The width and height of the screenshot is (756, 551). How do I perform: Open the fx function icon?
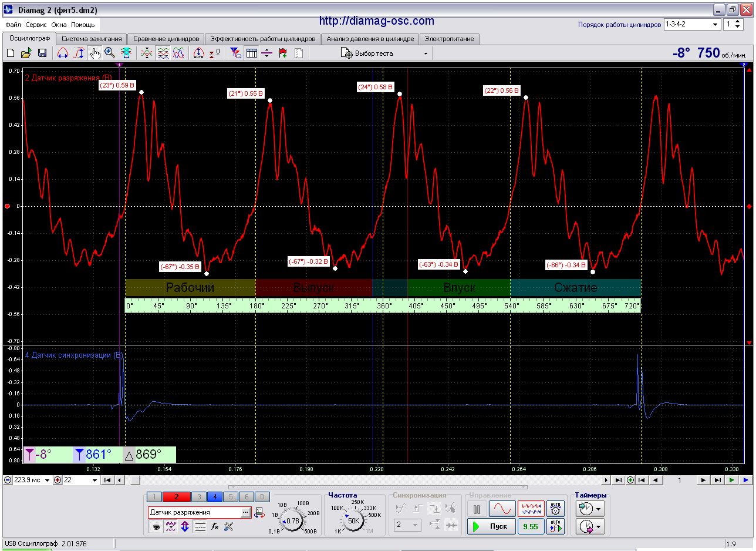point(215,527)
